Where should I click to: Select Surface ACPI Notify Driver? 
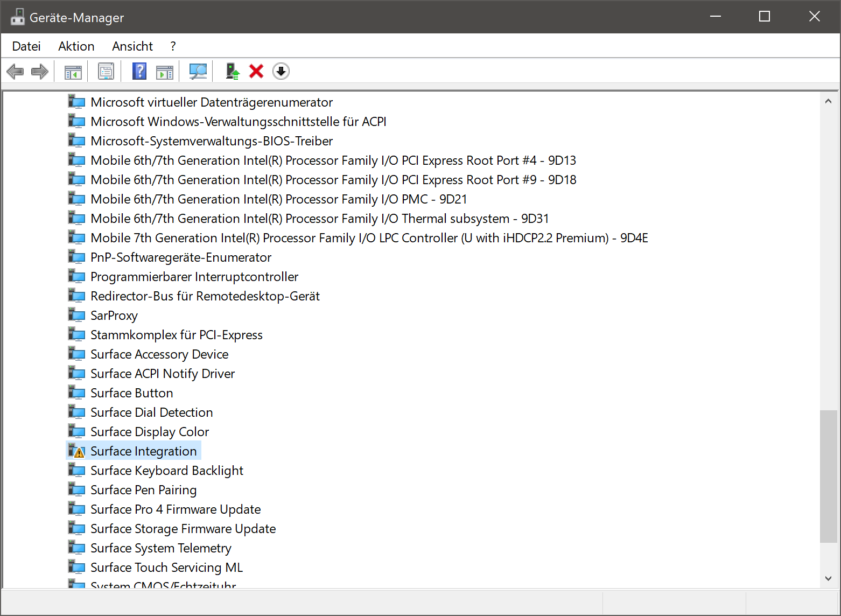163,374
